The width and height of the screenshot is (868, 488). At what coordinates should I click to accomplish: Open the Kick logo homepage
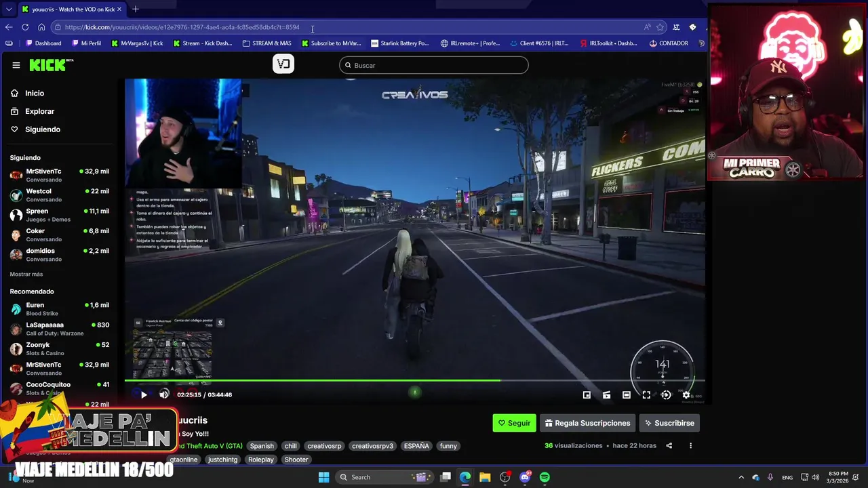pyautogui.click(x=51, y=65)
